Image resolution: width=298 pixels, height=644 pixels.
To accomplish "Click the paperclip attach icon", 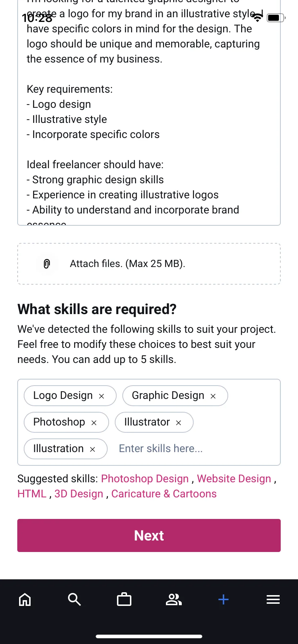I will point(47,264).
